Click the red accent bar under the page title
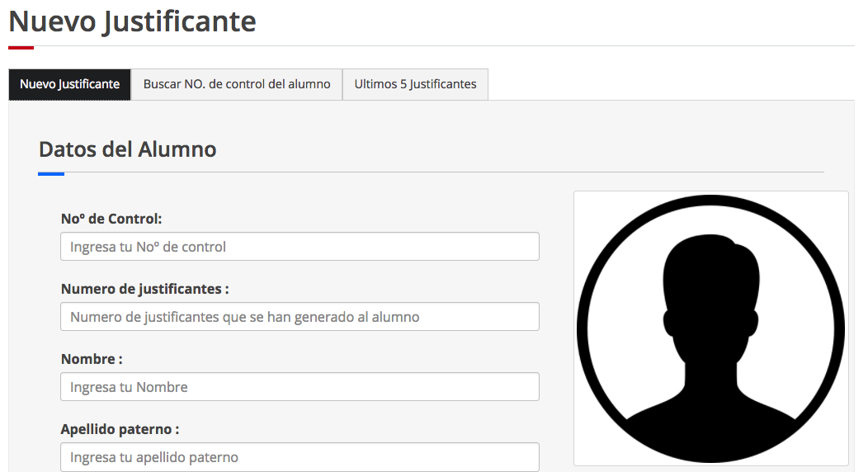868x472 pixels. tap(21, 47)
